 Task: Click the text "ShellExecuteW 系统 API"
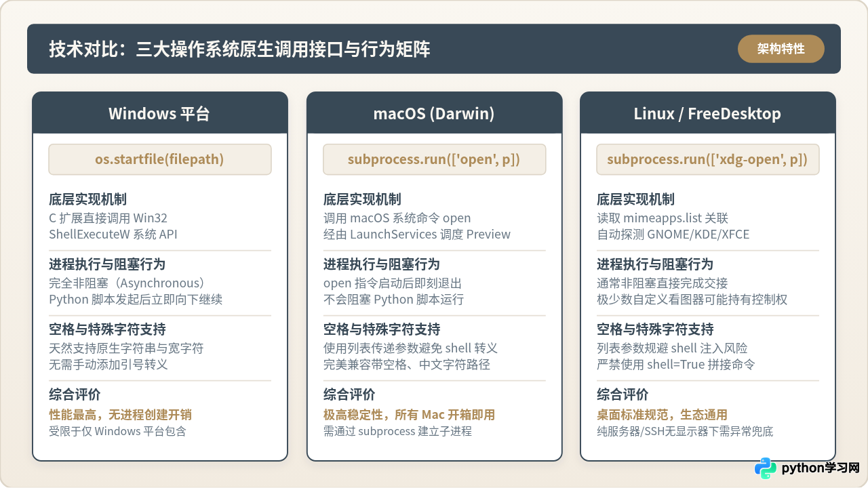point(113,234)
